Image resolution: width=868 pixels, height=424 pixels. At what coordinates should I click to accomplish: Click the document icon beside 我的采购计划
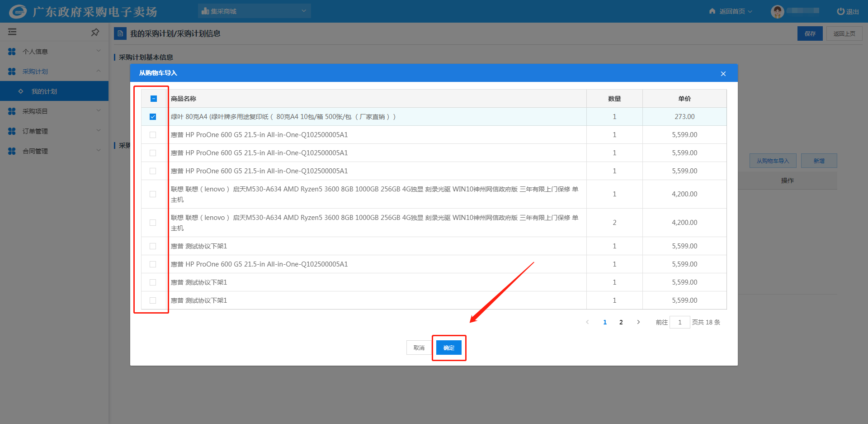120,33
